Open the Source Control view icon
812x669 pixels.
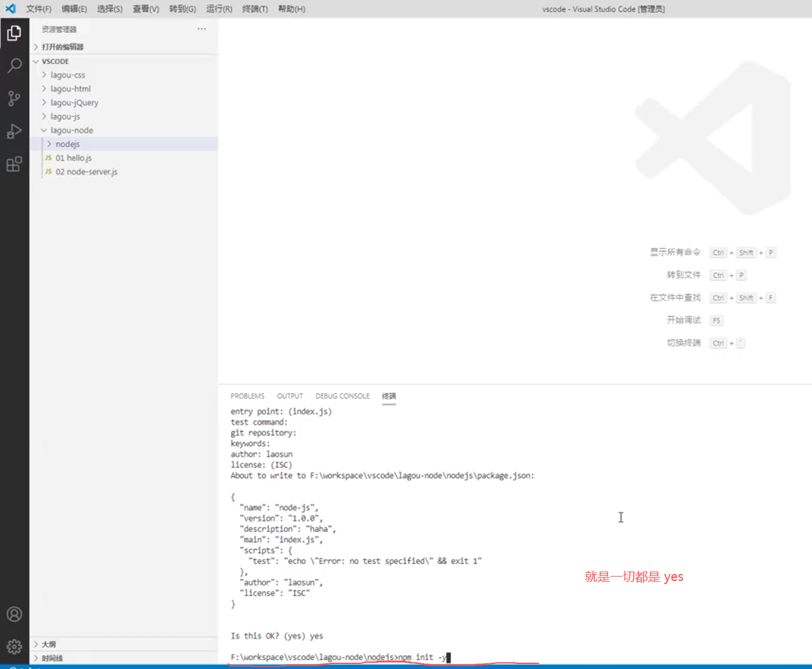pyautogui.click(x=14, y=98)
